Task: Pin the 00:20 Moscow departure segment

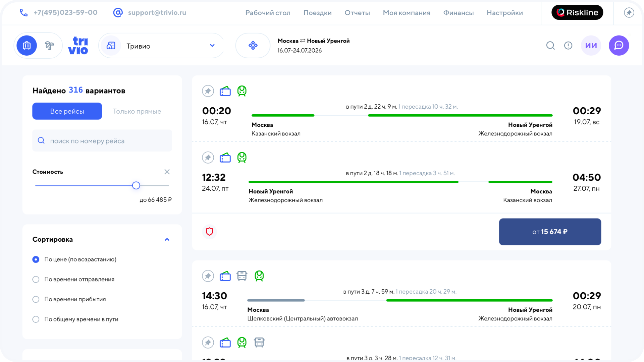Action: (208, 91)
